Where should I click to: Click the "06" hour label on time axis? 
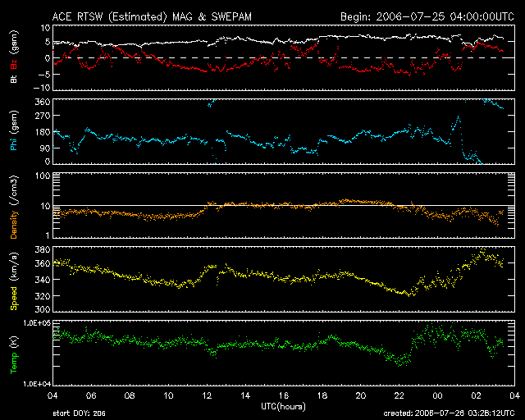click(91, 395)
